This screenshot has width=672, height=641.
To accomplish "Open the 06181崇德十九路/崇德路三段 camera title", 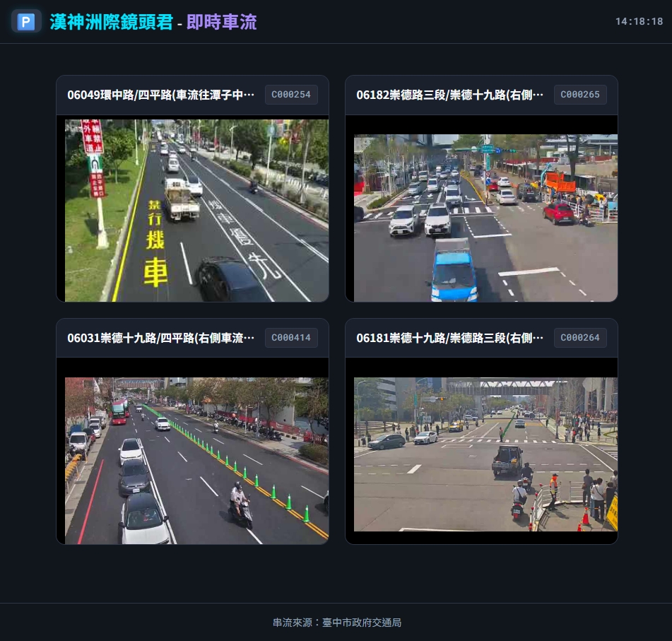I will click(x=449, y=338).
